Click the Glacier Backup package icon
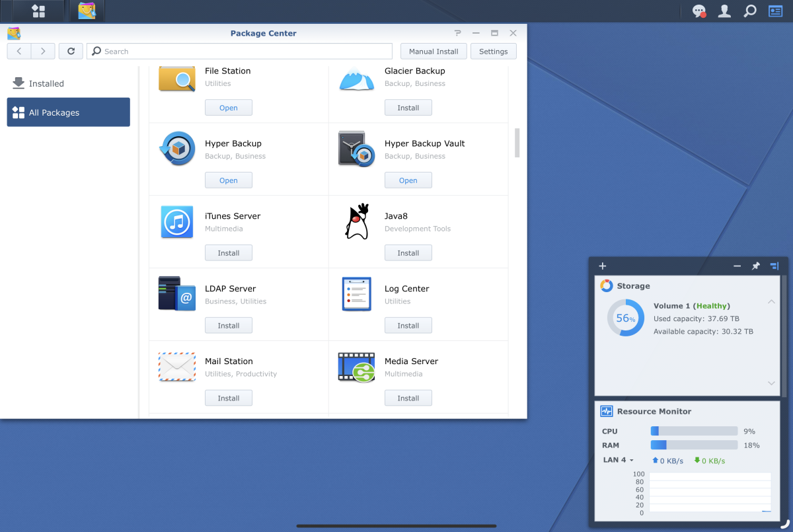The width and height of the screenshot is (793, 532). coord(357,79)
